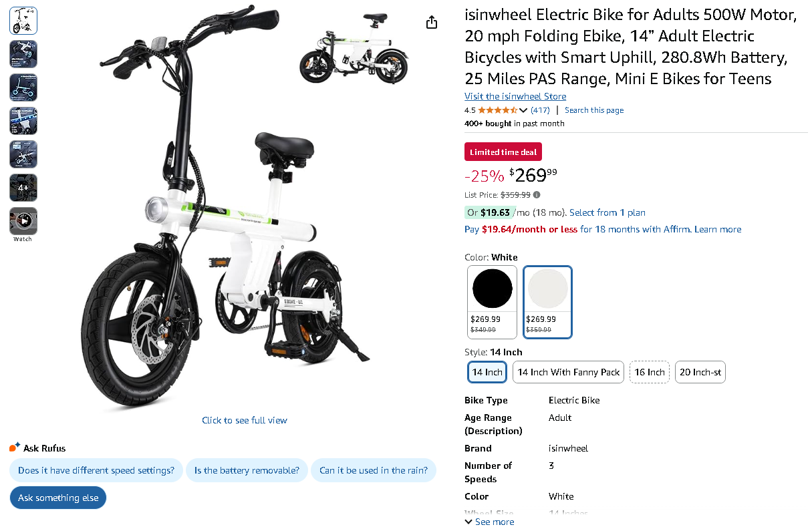The height and width of the screenshot is (529, 812).
Task: Click the Ask Rufus sparkle icon
Action: pos(15,446)
